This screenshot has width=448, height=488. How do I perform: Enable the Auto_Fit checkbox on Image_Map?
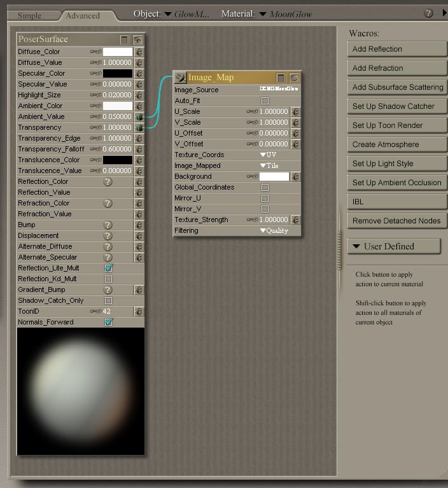click(265, 101)
